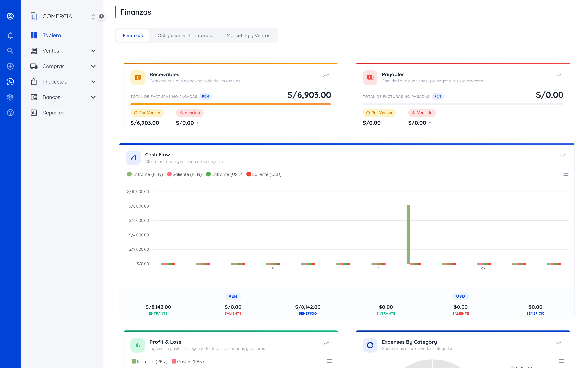Image resolution: width=588 pixels, height=368 pixels.
Task: Click the Bancos wallet icon
Action: pyautogui.click(x=34, y=97)
